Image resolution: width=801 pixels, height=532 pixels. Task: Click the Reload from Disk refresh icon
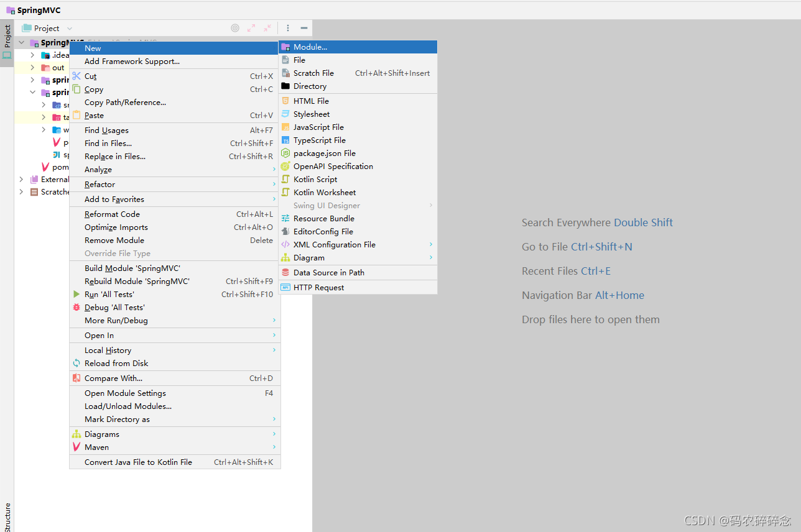(x=76, y=363)
